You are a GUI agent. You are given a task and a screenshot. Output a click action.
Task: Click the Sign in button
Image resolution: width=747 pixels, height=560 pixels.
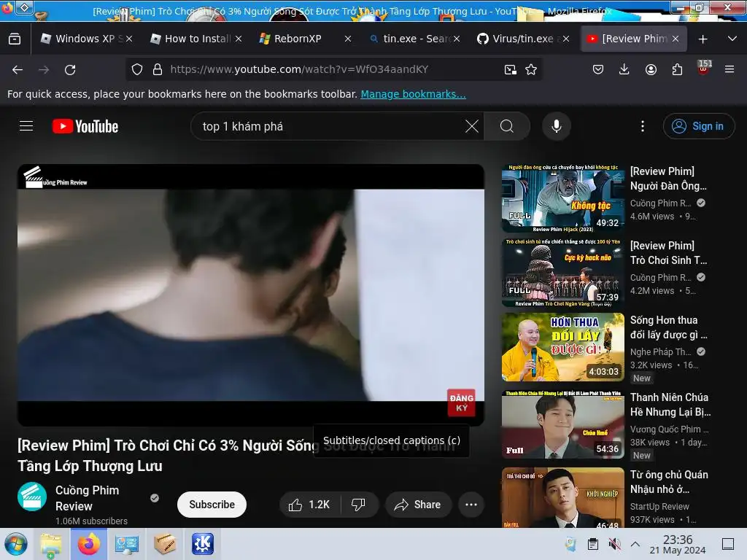(698, 126)
